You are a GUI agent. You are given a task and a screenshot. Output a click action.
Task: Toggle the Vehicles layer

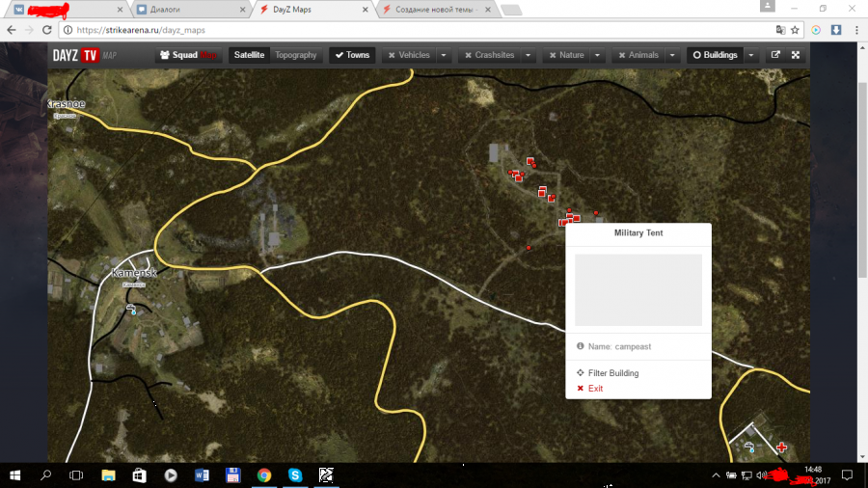[409, 55]
